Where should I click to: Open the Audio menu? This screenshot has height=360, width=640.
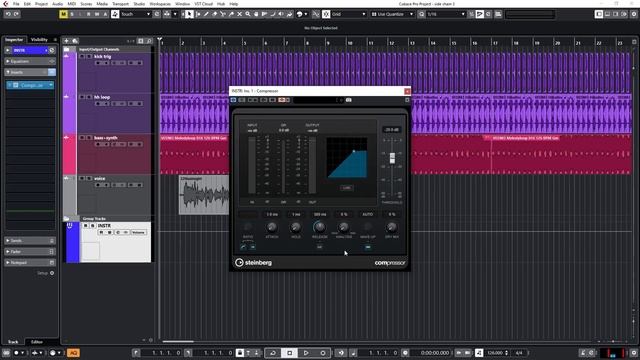tap(58, 4)
